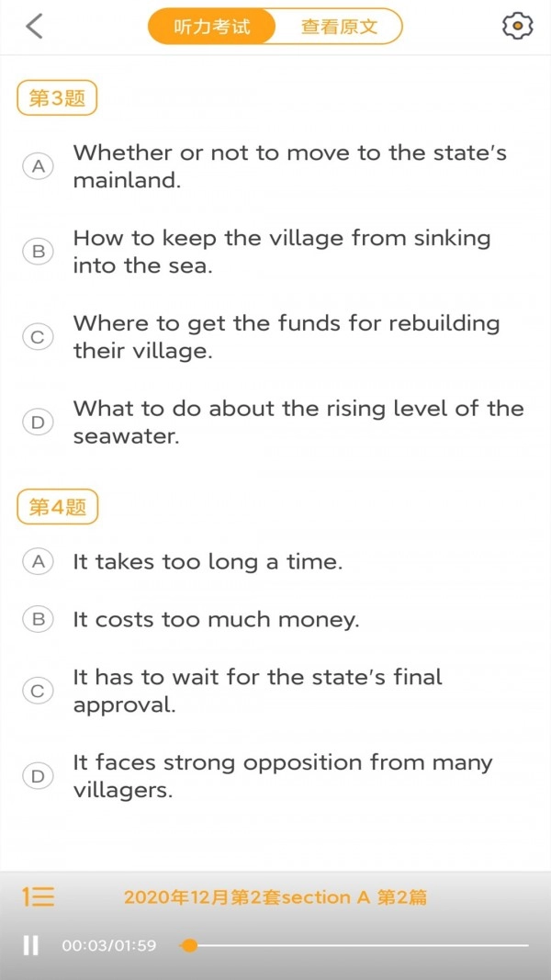Image resolution: width=551 pixels, height=980 pixels.
Task: Select option D about rising seawater level
Action: pyautogui.click(x=38, y=422)
